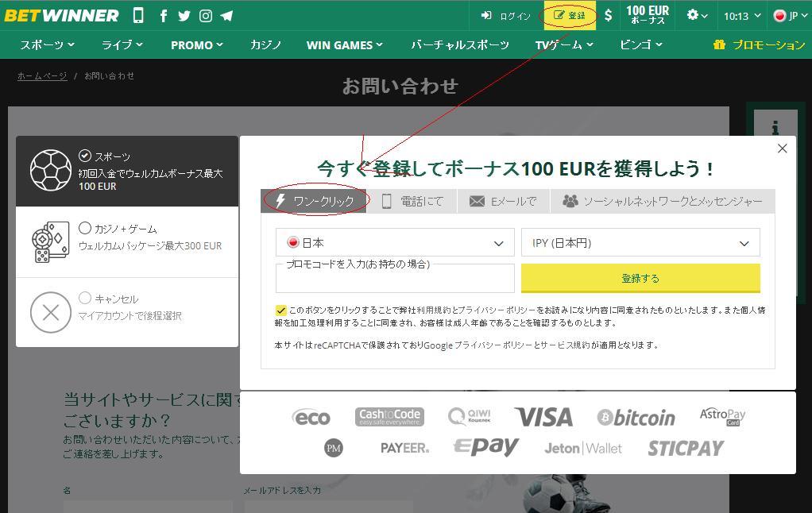812x513 pixels.
Task: Close the registration popup
Action: [782, 148]
